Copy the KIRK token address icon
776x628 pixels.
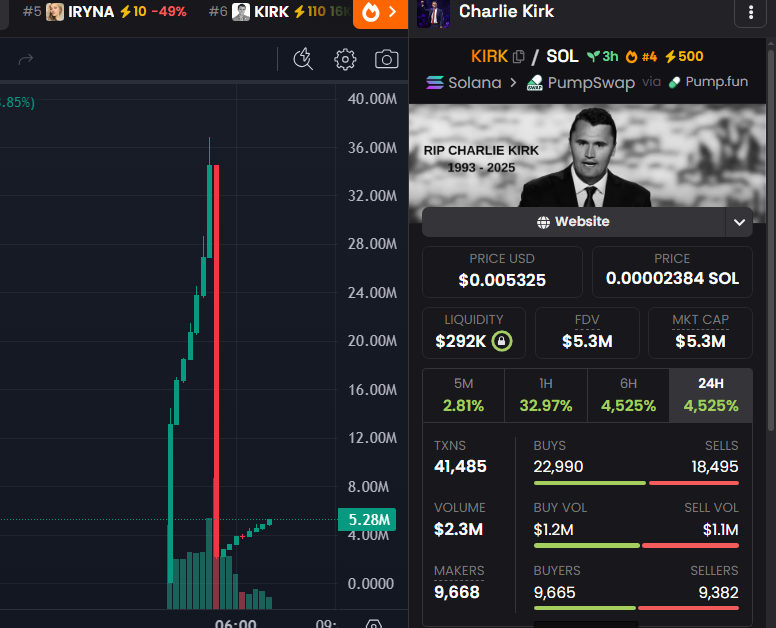point(518,57)
